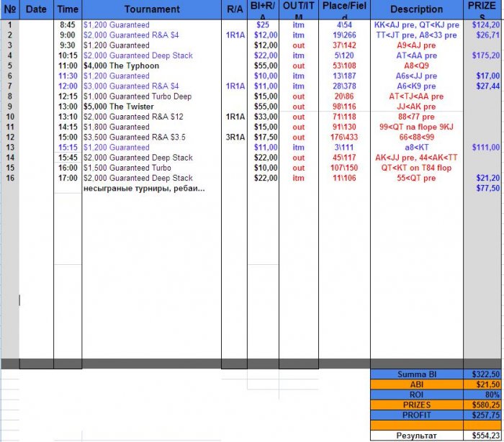
Task: Click the $554,23 result value
Action: point(483,436)
